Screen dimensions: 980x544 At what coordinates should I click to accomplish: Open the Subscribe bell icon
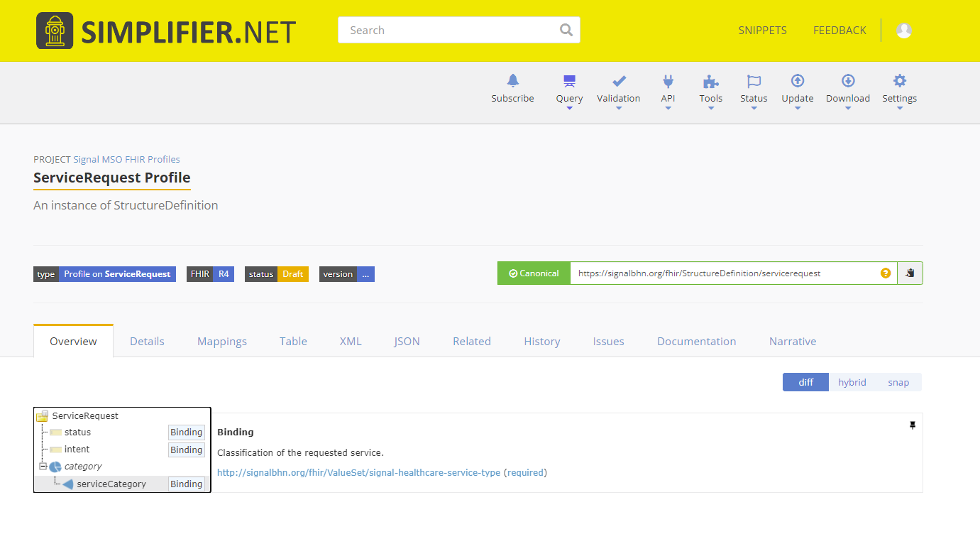[x=512, y=82]
